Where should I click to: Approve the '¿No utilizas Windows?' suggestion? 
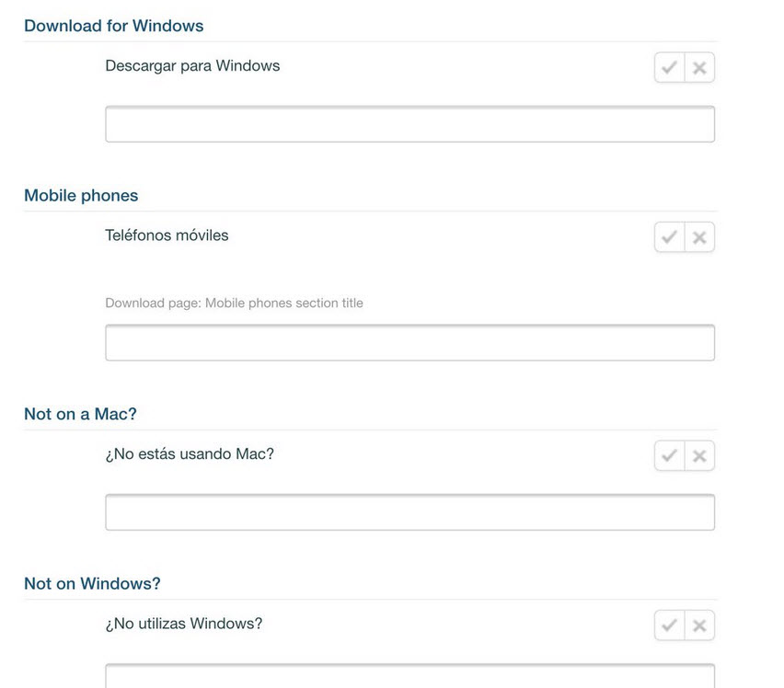[669, 625]
